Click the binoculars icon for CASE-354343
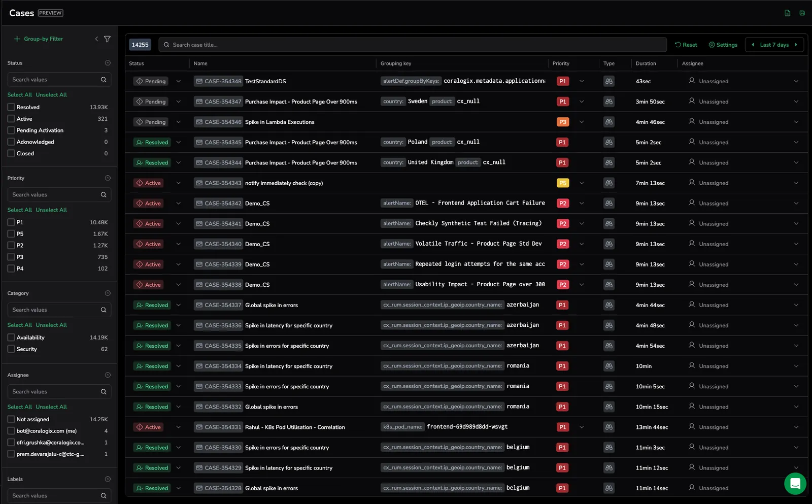Screen dimensions: 812x504 609,183
